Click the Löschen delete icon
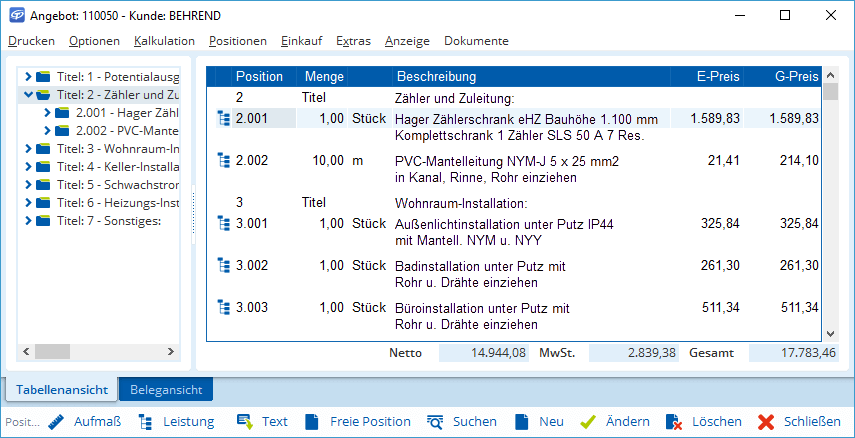The height and width of the screenshot is (438, 855). point(674,422)
